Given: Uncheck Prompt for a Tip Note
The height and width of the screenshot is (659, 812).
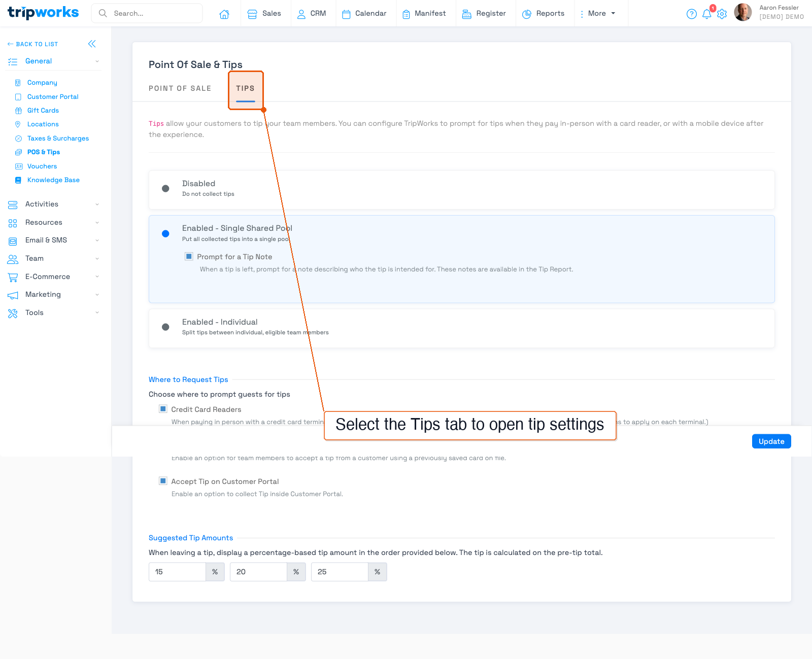Looking at the screenshot, I should coord(189,256).
